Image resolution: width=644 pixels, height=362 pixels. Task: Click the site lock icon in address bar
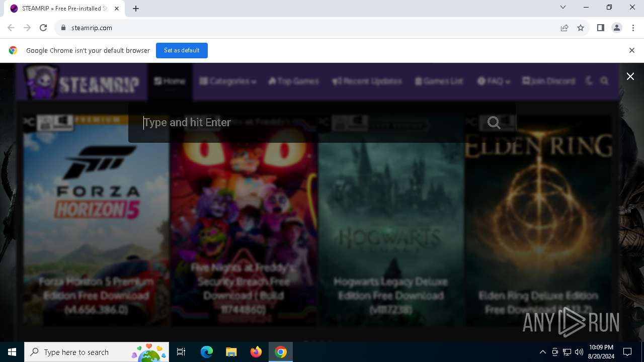point(63,28)
